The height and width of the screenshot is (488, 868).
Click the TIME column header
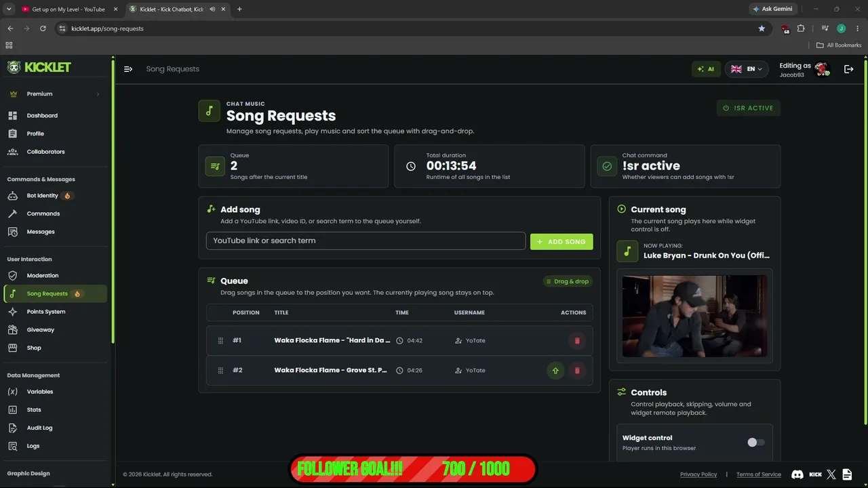[402, 312]
